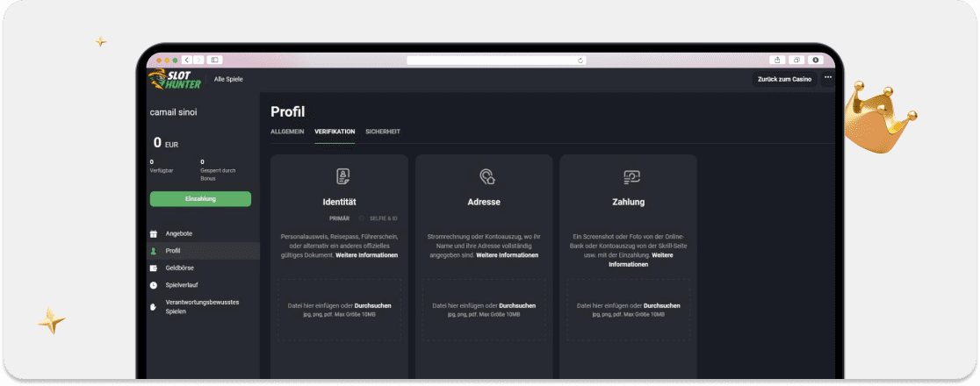The height and width of the screenshot is (386, 980).
Task: Open the three-dots more menu
Action: tap(828, 77)
